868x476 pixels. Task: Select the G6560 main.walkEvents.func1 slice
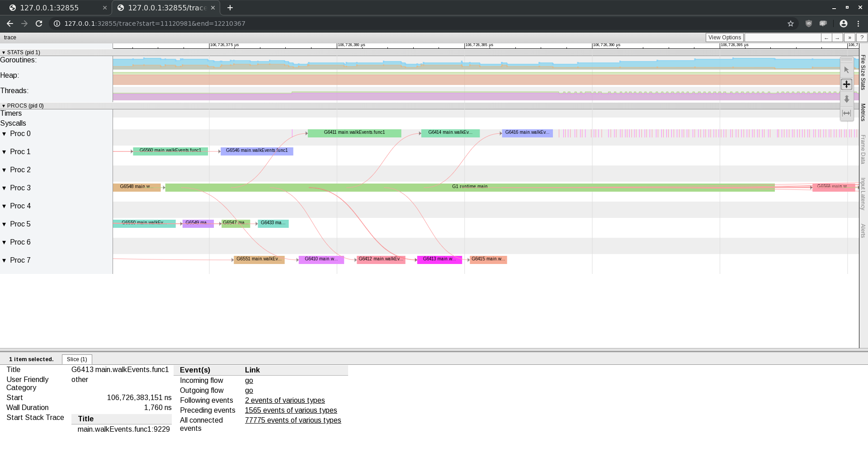170,151
